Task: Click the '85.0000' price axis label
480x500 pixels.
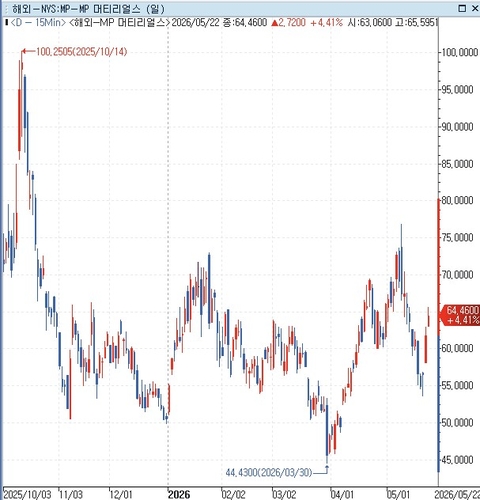Action: [457, 164]
